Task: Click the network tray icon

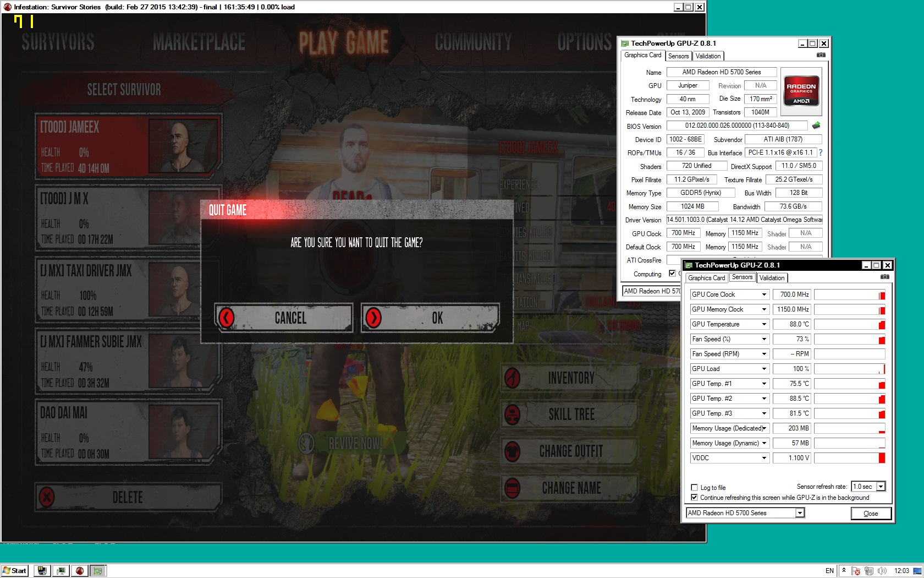Action: tap(869, 571)
